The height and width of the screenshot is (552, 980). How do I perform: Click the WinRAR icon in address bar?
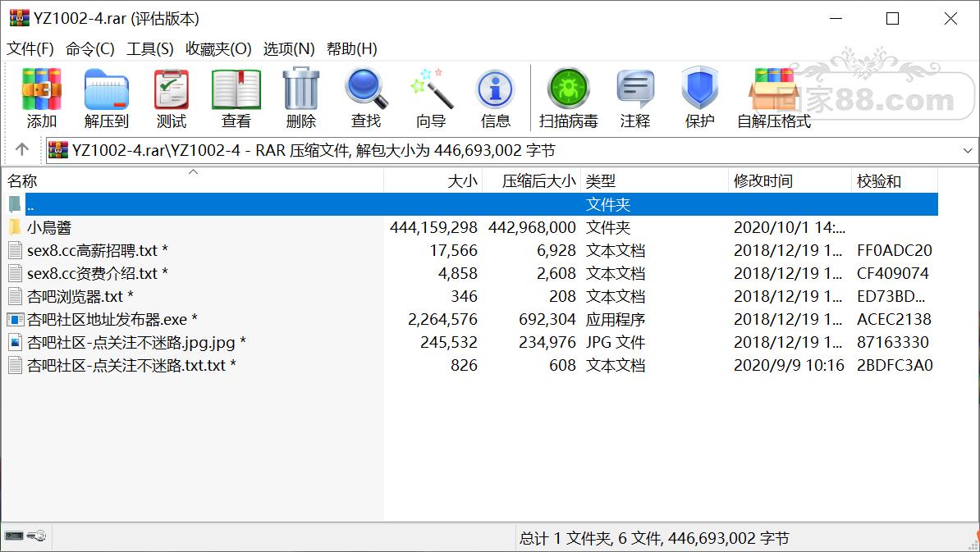(58, 150)
